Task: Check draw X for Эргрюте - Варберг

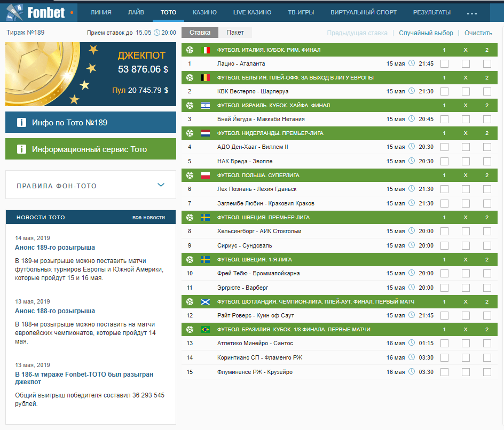Action: (x=466, y=288)
